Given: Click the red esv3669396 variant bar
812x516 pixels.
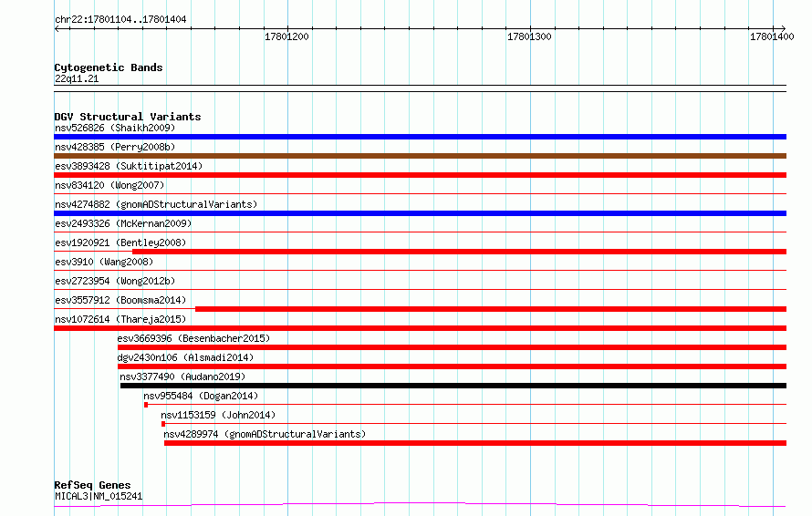Looking at the screenshot, I should pos(453,347).
